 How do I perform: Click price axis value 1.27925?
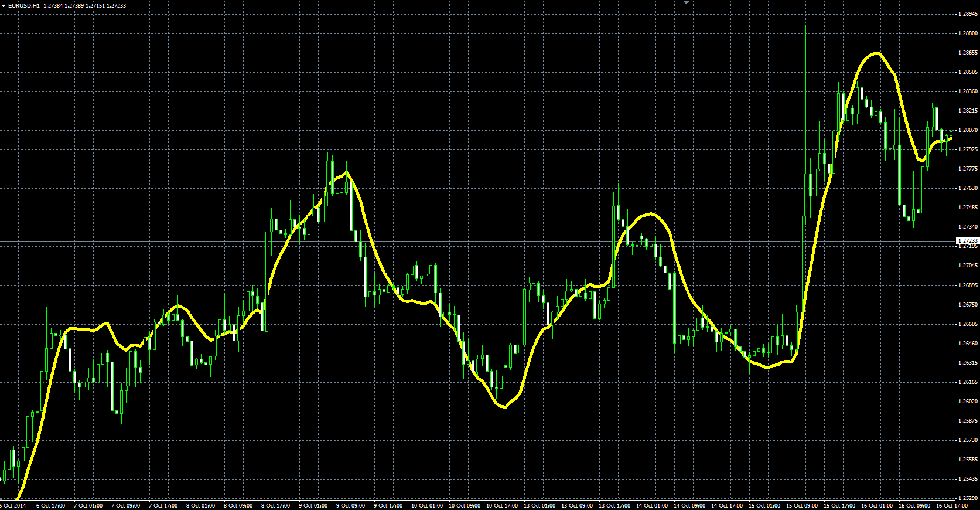pyautogui.click(x=968, y=149)
